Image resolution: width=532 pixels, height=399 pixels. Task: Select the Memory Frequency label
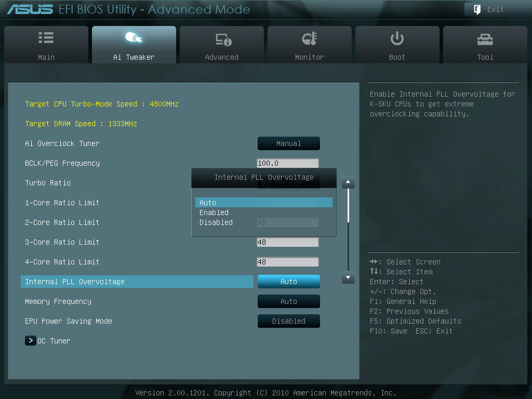pos(58,301)
